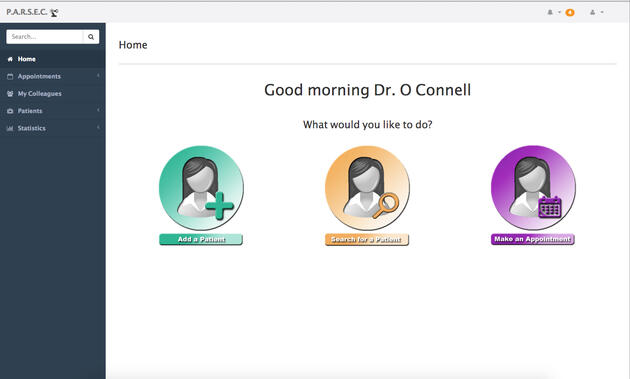Open the Appointments sidebar menu
Viewport: 630px width, 379px height.
pos(53,76)
